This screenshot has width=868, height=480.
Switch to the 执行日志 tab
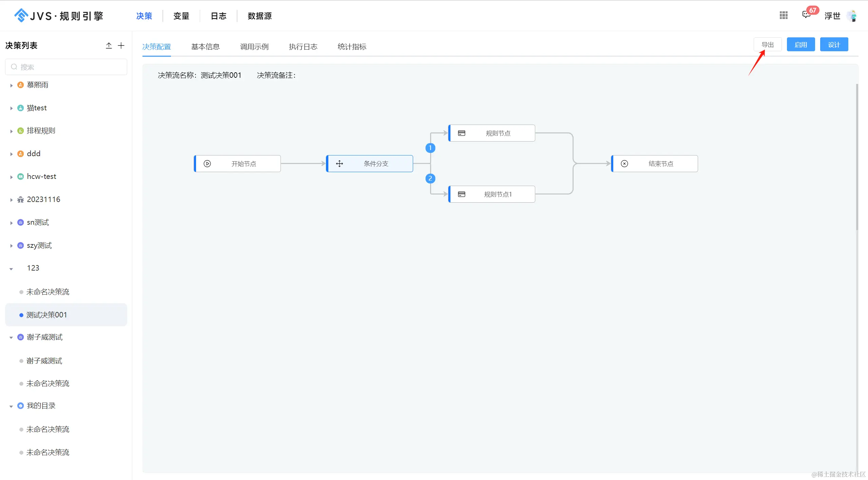(303, 47)
